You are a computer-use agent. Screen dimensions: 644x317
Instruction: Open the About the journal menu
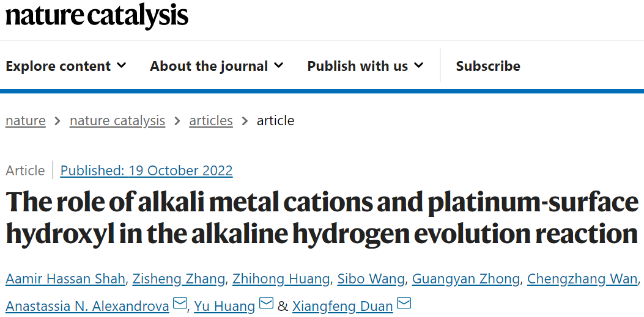(x=217, y=65)
